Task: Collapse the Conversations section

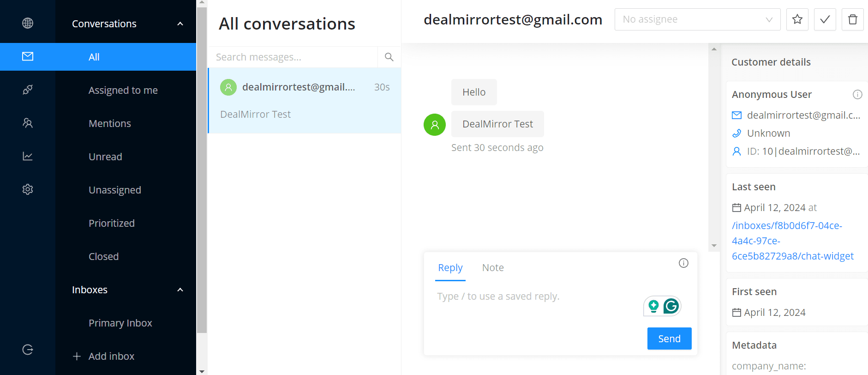Action: (180, 24)
